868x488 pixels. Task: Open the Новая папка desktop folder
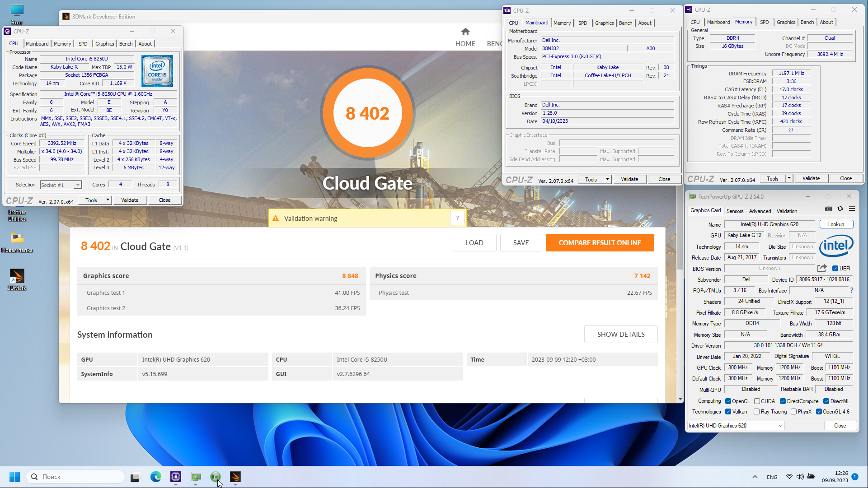point(17,242)
